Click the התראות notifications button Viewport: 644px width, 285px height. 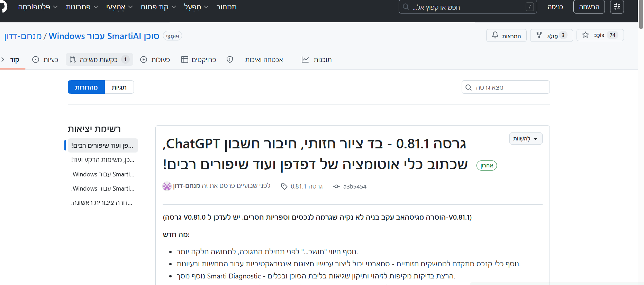[x=506, y=35]
